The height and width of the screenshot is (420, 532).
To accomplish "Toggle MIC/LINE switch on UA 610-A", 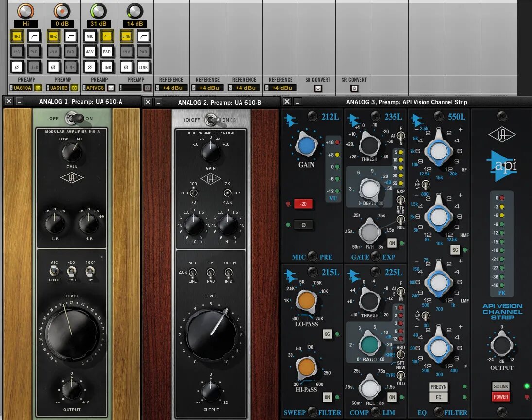I will (53, 271).
